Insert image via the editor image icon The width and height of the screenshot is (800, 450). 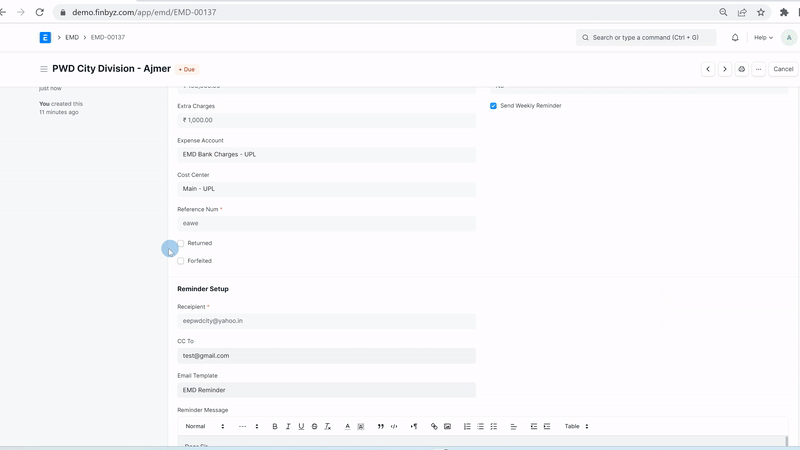click(x=447, y=426)
